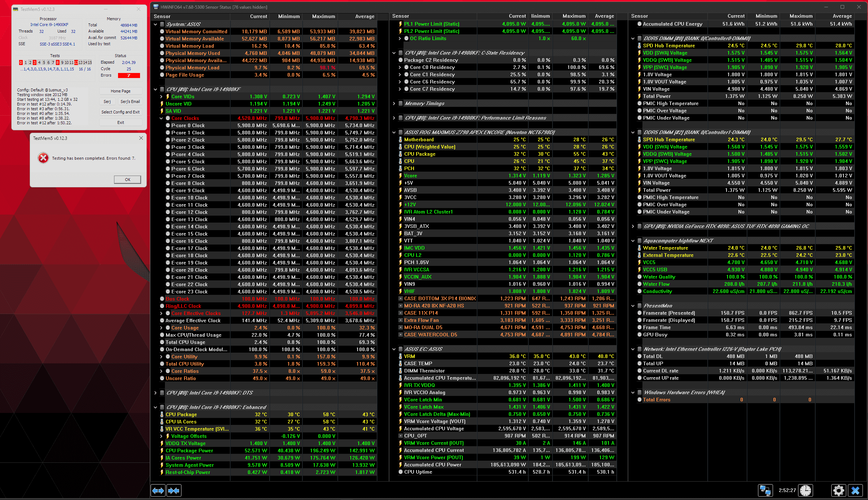This screenshot has height=500, width=868.
Task: Expand the Core VIDs row
Action: point(161,96)
